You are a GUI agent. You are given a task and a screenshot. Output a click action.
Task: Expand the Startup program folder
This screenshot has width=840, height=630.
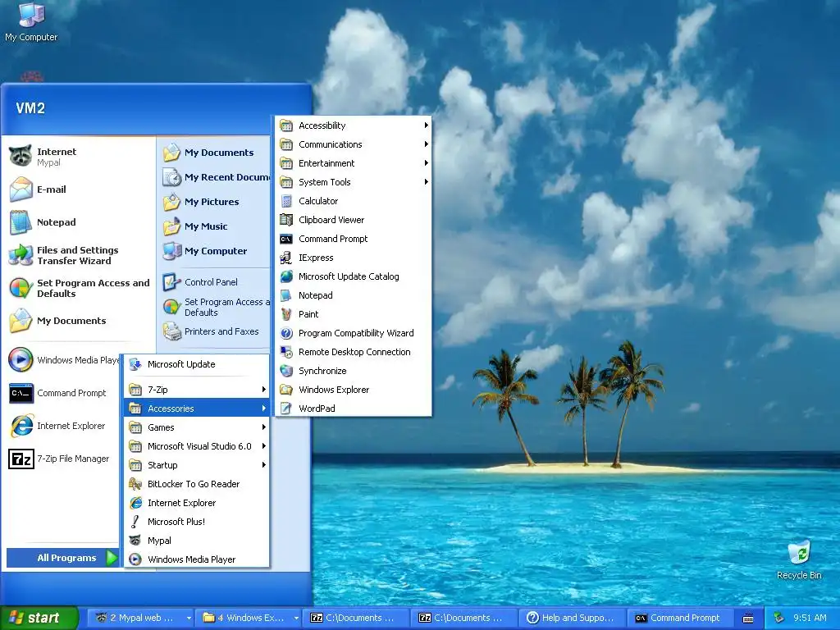[196, 465]
